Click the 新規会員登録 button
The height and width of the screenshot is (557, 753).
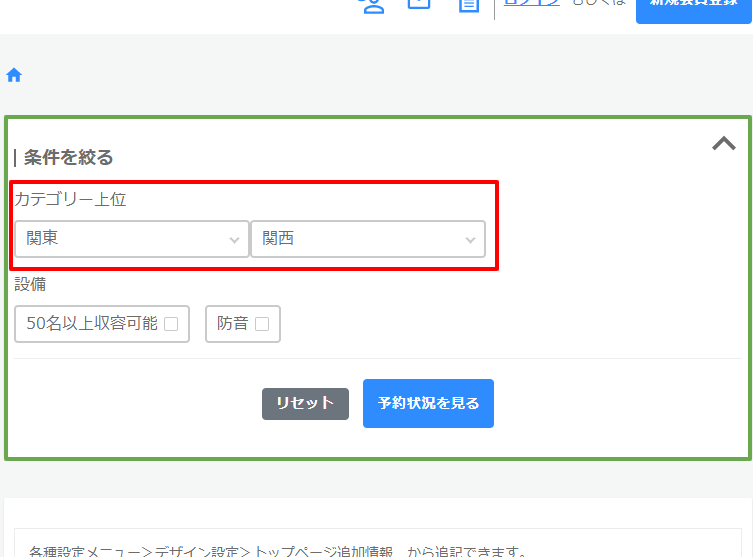(693, 6)
